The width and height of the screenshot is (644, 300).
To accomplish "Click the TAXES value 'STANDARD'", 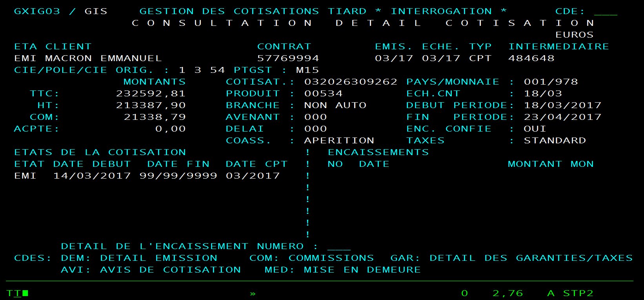I will coord(555,141).
